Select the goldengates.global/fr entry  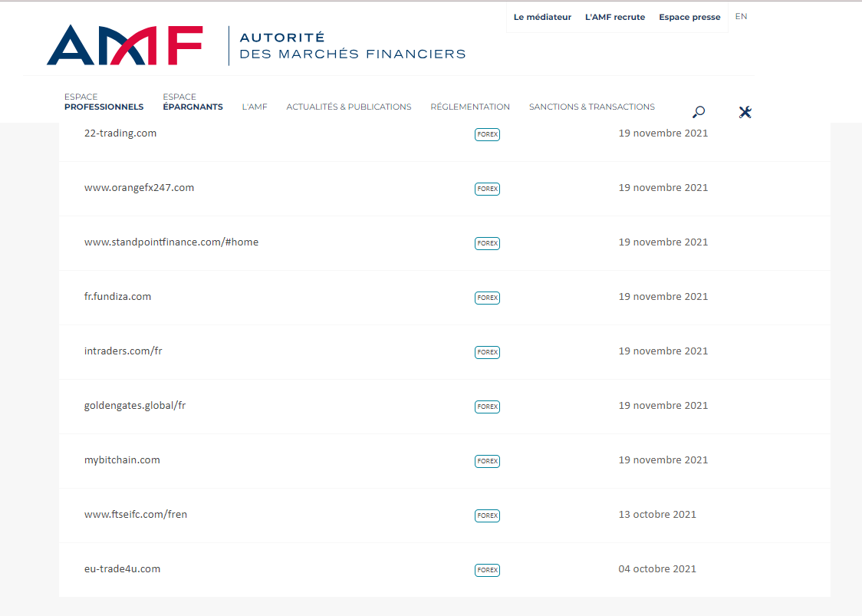pyautogui.click(x=135, y=406)
